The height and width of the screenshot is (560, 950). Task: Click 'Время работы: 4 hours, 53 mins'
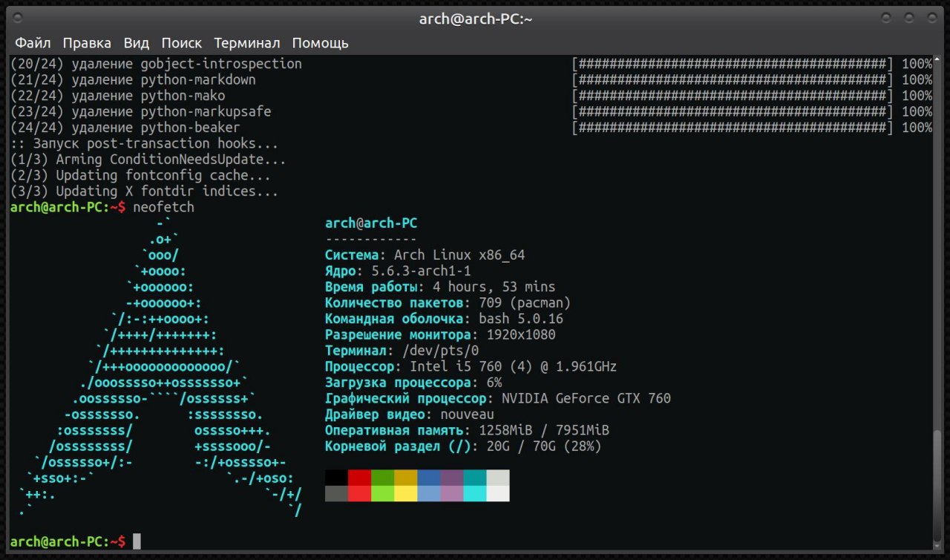440,287
